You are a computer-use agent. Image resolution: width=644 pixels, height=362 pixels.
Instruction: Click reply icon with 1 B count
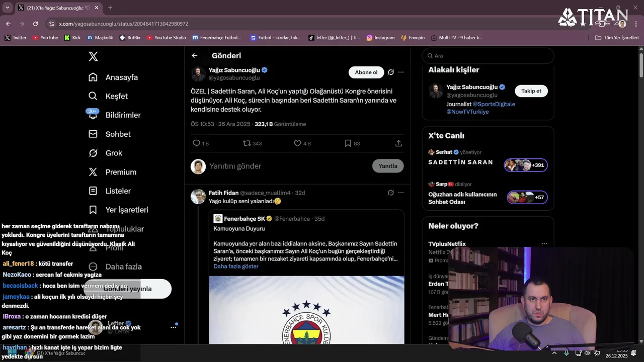click(201, 143)
